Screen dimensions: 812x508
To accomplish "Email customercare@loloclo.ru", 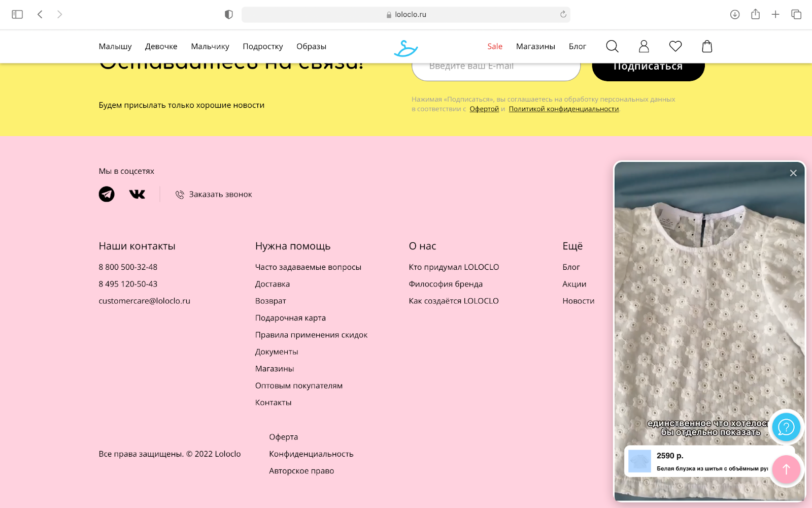I will (x=145, y=301).
